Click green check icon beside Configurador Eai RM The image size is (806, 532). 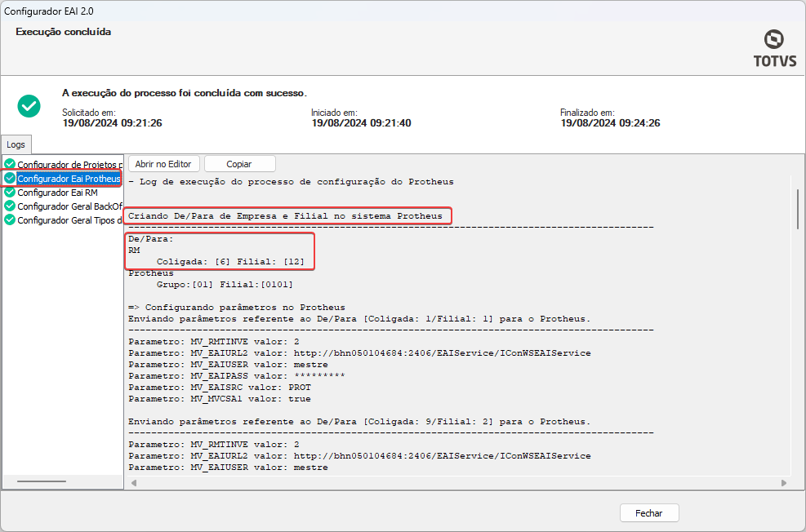click(x=10, y=192)
